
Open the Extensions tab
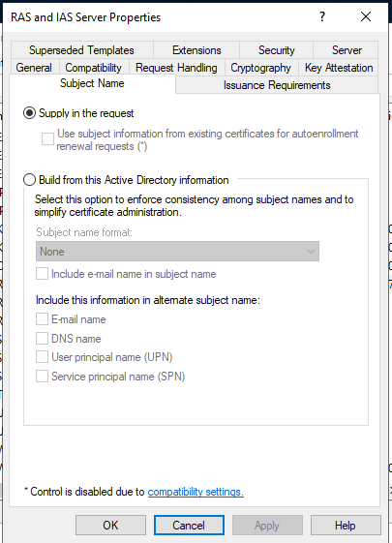tap(196, 50)
